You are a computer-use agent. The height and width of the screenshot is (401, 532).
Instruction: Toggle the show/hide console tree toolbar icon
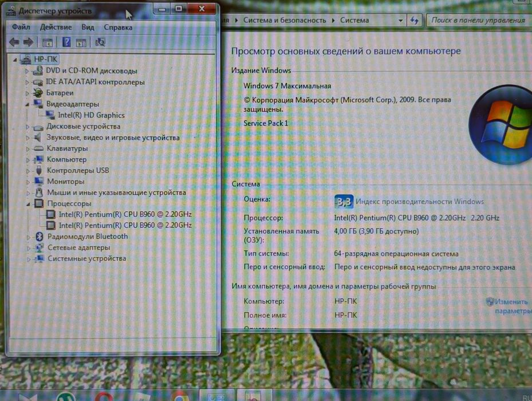pos(47,42)
